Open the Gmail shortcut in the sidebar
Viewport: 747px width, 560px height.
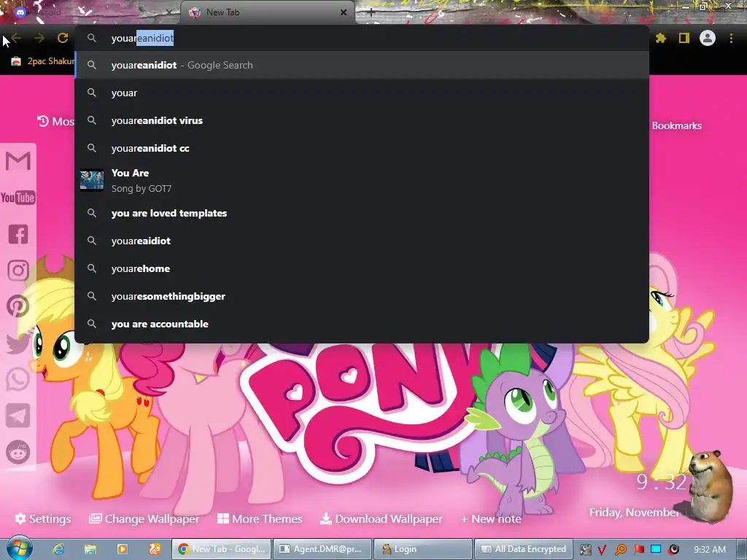[18, 161]
